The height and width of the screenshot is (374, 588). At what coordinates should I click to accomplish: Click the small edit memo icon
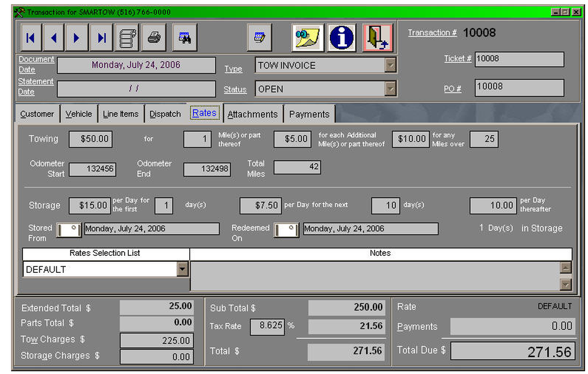[x=259, y=37]
